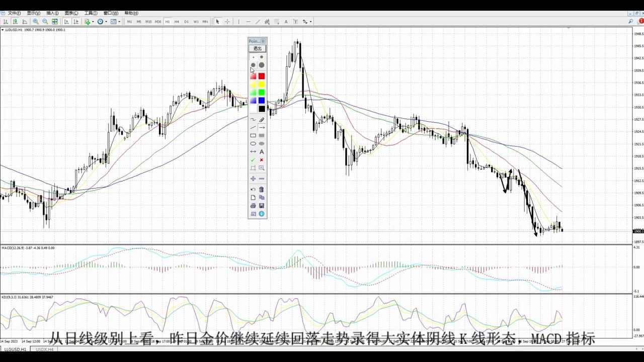The width and height of the screenshot is (644, 362).
Task: Zoom in the chart with magnifier plus
Action: click(36, 22)
